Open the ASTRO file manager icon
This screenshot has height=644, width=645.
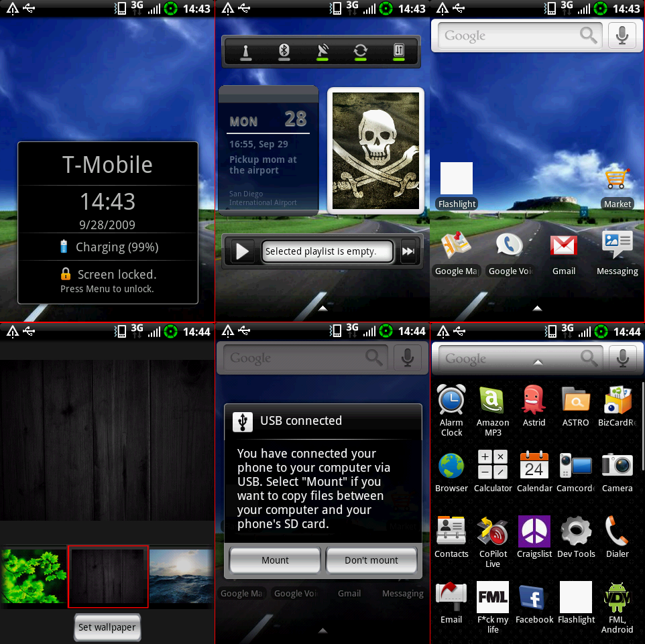[x=575, y=405]
